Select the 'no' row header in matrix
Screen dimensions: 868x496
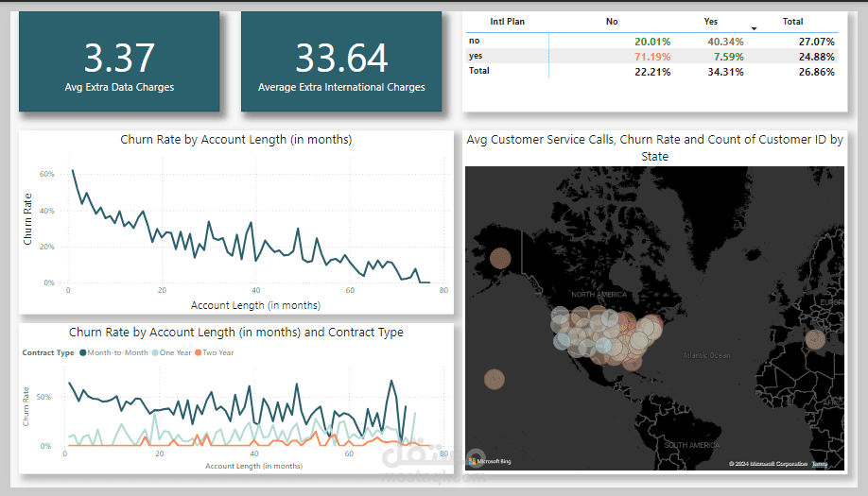(475, 42)
